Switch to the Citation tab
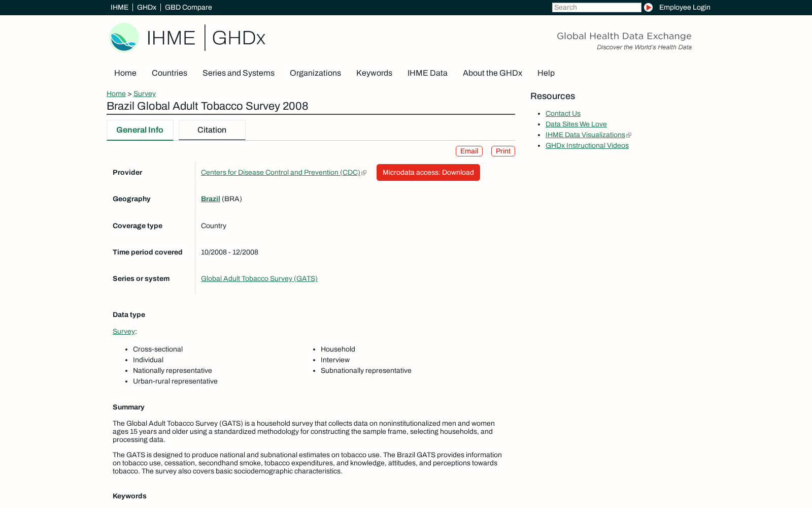 click(212, 130)
